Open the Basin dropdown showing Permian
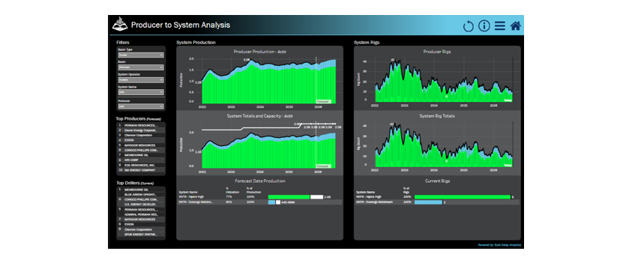The image size is (644, 275). 141,67
